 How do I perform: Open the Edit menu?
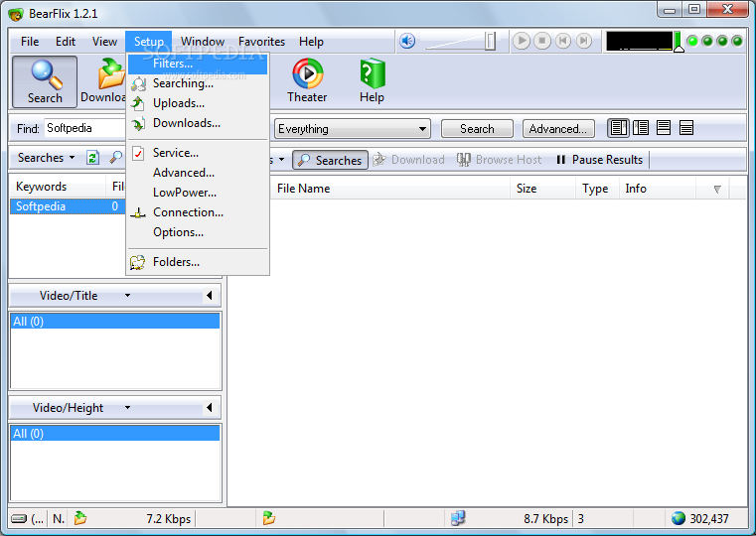click(66, 42)
